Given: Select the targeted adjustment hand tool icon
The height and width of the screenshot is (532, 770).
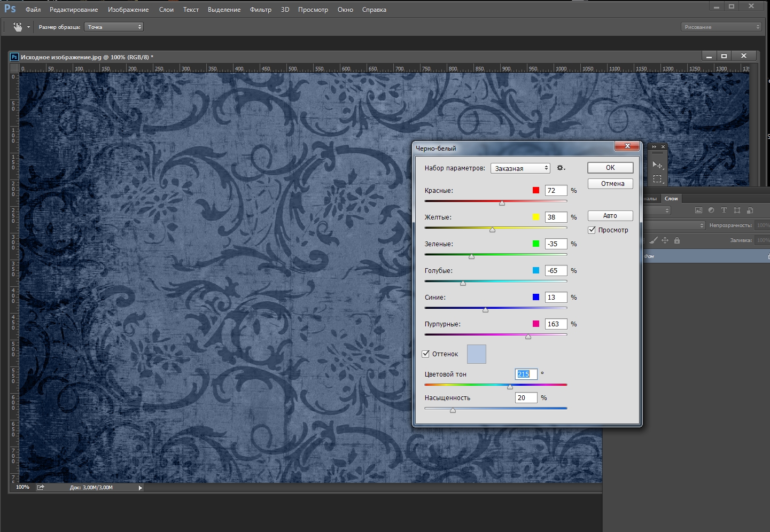Looking at the screenshot, I should [x=18, y=27].
